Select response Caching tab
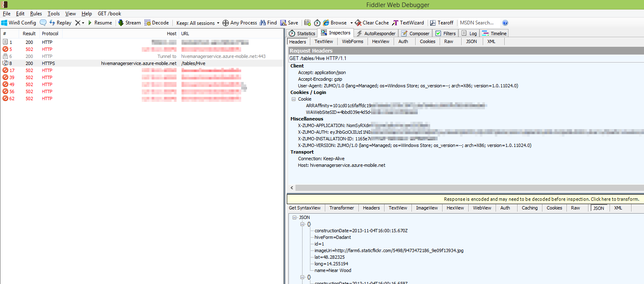Image resolution: width=644 pixels, height=284 pixels. 530,208
